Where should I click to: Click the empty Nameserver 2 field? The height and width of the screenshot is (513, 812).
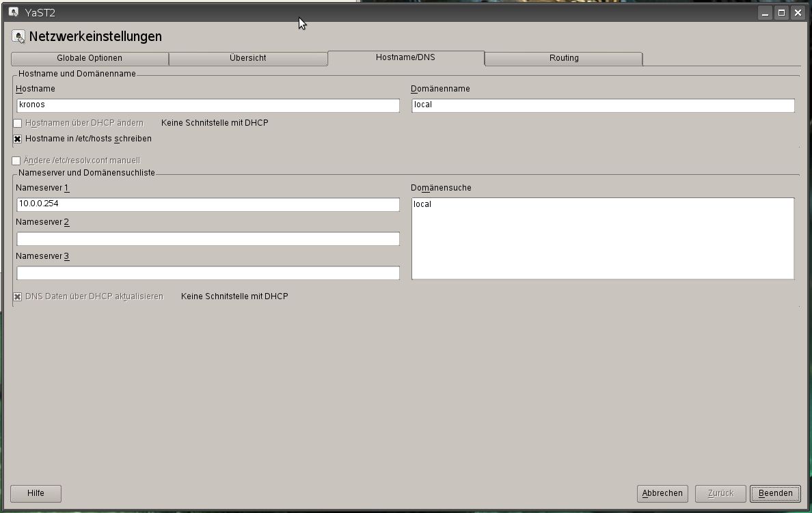pos(208,238)
